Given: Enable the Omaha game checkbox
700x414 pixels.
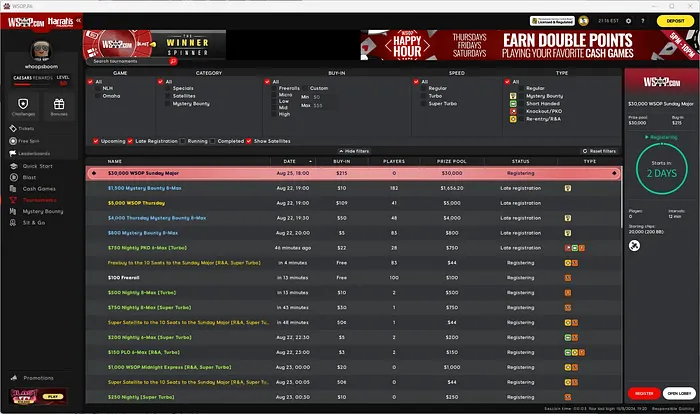Looking at the screenshot, I should click(x=98, y=96).
